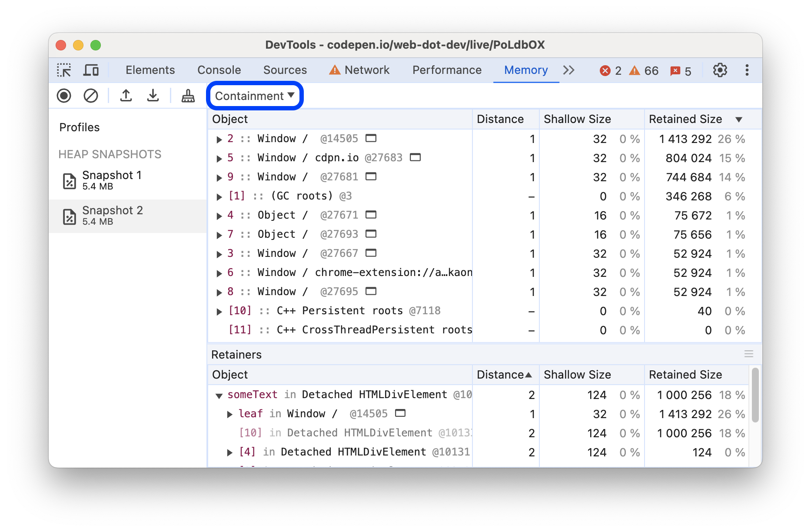Expand the Window @14505 object row

point(219,139)
